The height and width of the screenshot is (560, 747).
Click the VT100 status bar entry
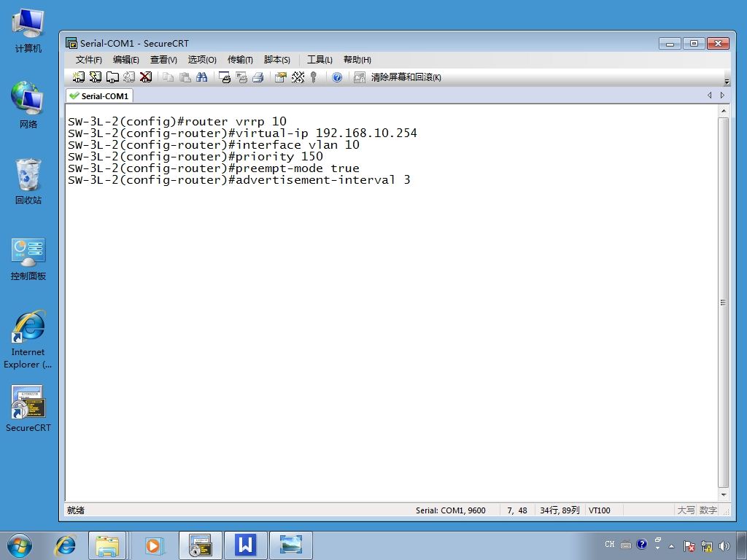600,510
